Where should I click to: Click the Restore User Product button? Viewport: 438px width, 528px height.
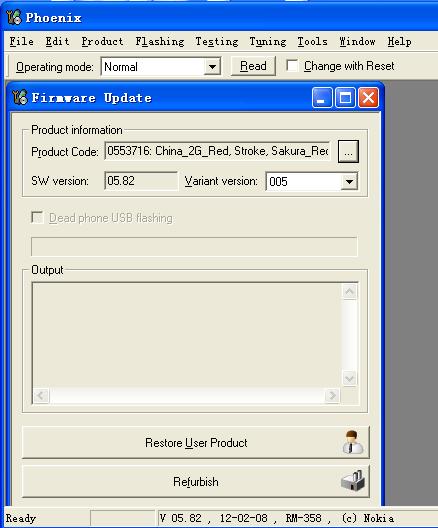[x=196, y=442]
